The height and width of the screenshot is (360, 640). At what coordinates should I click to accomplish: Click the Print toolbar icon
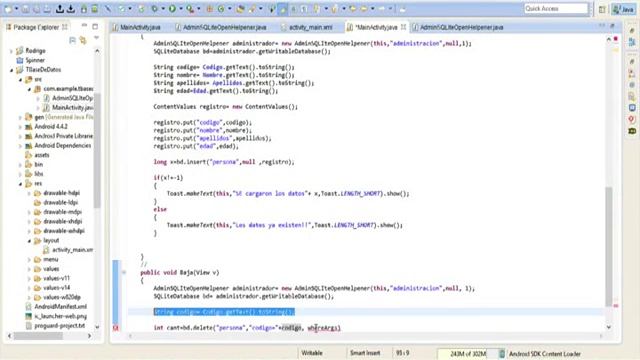[x=47, y=9]
